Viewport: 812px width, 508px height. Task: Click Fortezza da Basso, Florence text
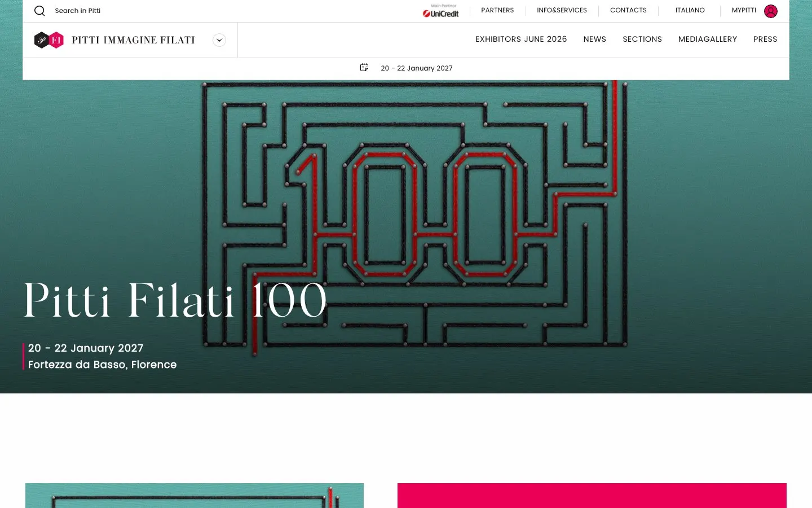103,365
